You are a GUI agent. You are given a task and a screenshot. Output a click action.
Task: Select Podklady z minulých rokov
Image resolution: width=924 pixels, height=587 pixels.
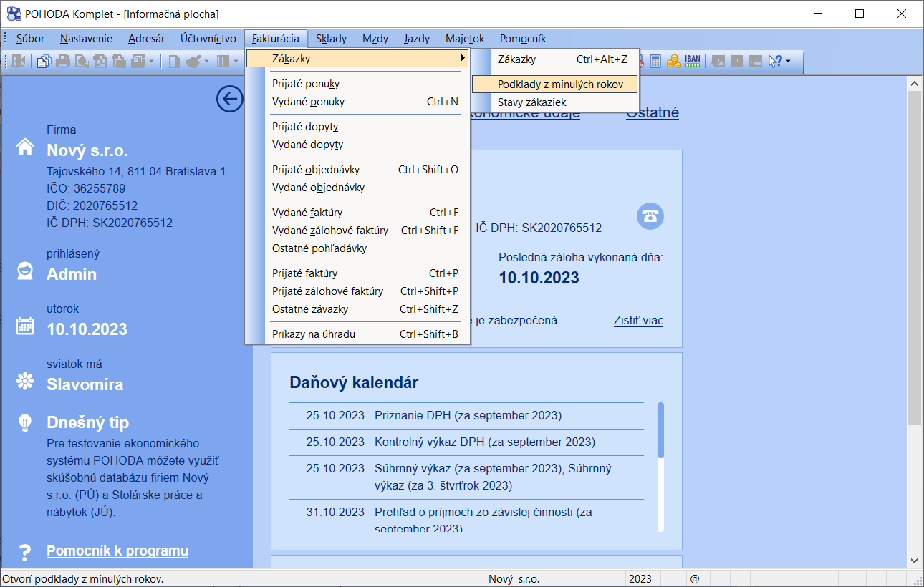click(x=560, y=84)
